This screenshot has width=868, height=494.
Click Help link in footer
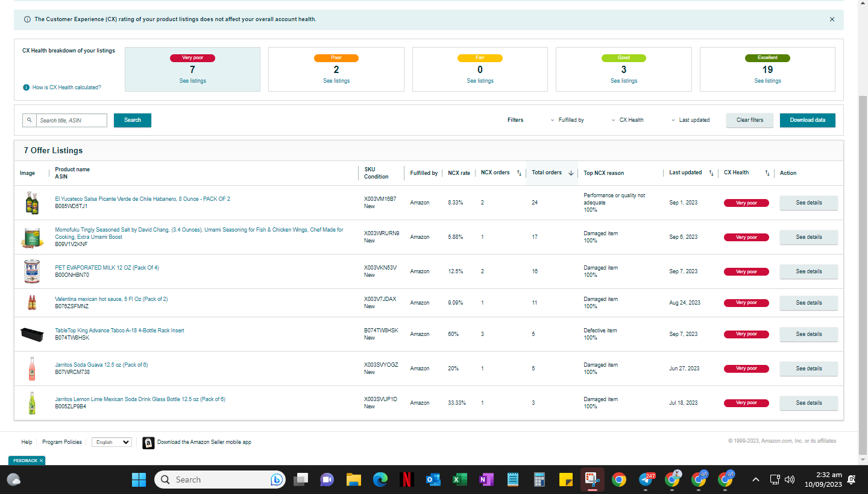coord(27,442)
